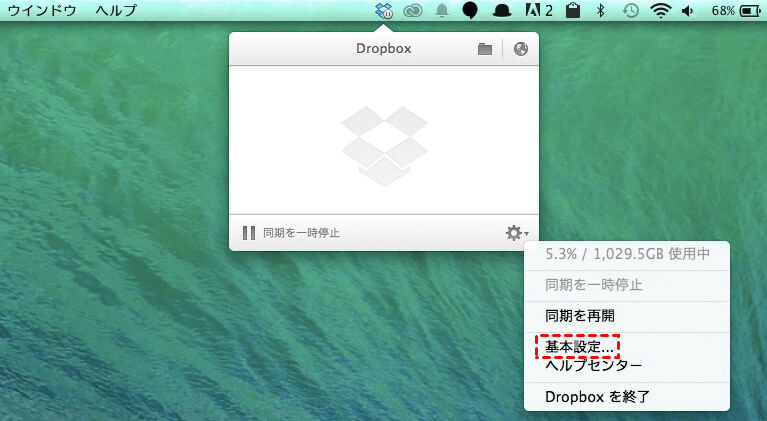Open the ヘルプ menu
Screen dimensions: 767x421
point(116,10)
